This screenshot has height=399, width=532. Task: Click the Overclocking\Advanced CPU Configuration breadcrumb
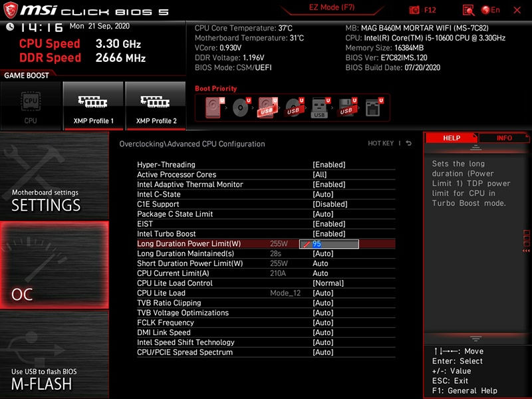click(x=192, y=144)
